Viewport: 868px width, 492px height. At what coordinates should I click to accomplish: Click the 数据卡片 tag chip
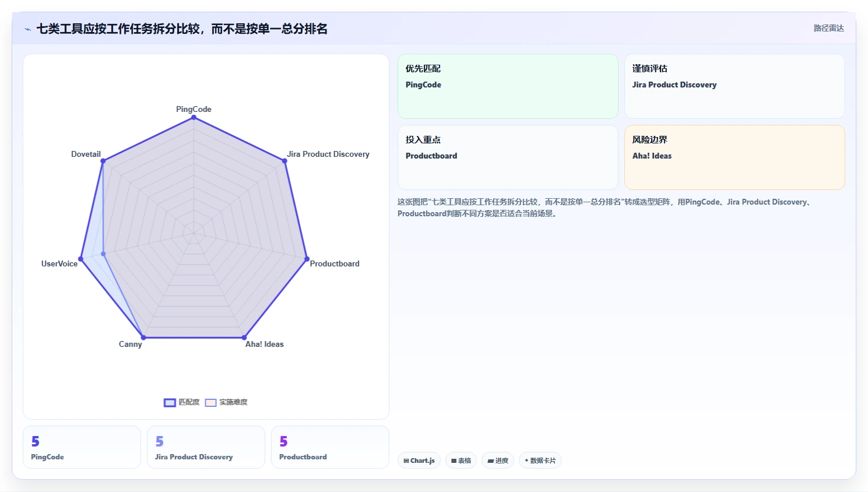coord(540,461)
